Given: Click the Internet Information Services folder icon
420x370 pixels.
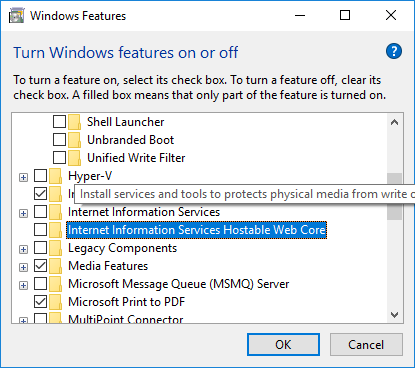Looking at the screenshot, I should pos(56,212).
